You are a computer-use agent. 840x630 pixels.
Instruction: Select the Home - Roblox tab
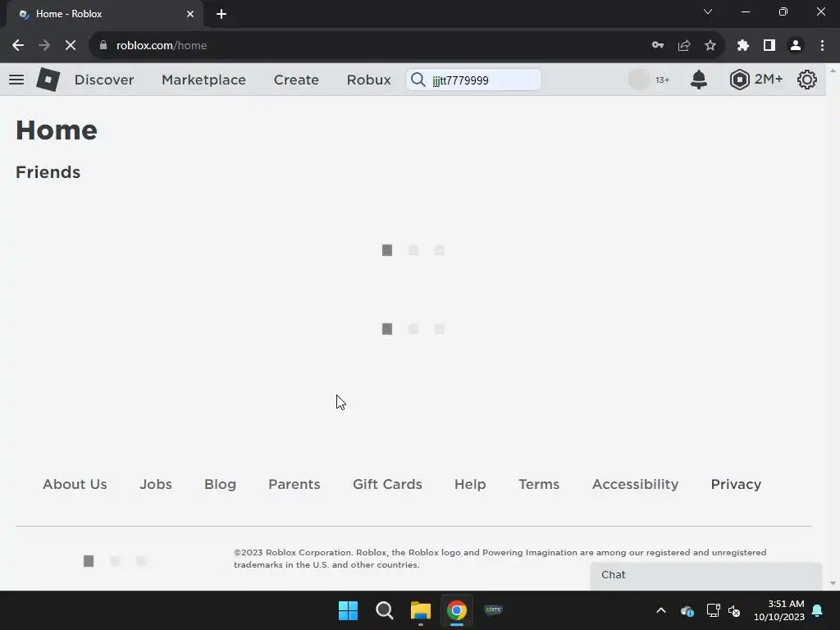[x=104, y=14]
